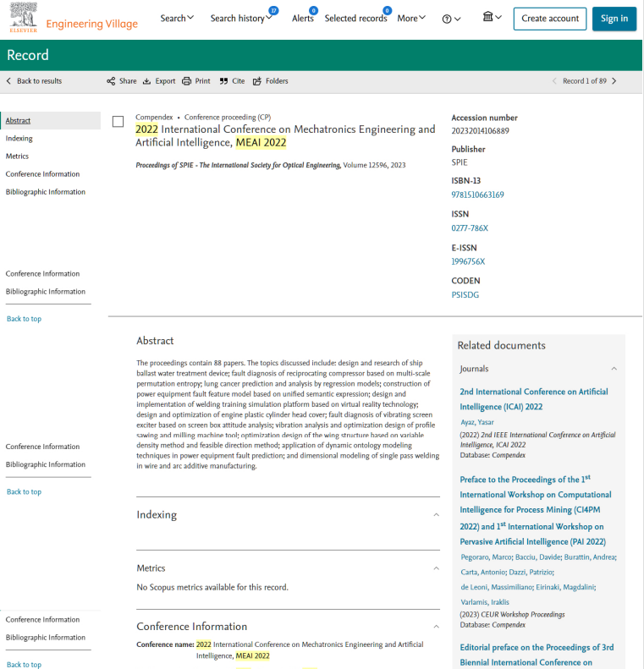Open the ISBN-13 9781510663169 link

[477, 195]
